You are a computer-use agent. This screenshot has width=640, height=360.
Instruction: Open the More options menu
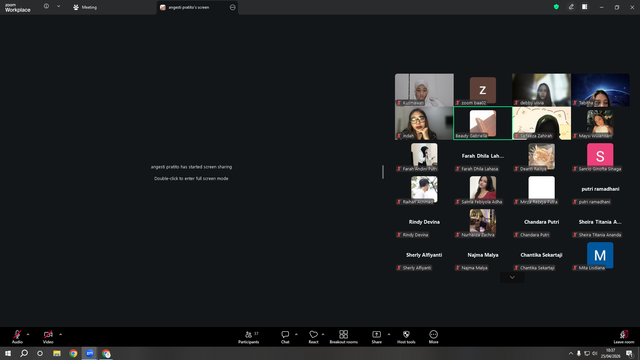click(x=433, y=337)
